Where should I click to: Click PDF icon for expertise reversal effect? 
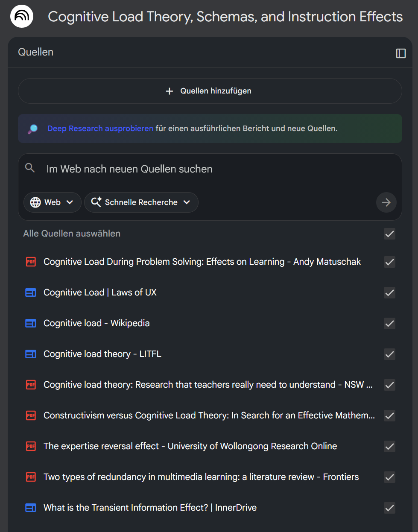31,446
